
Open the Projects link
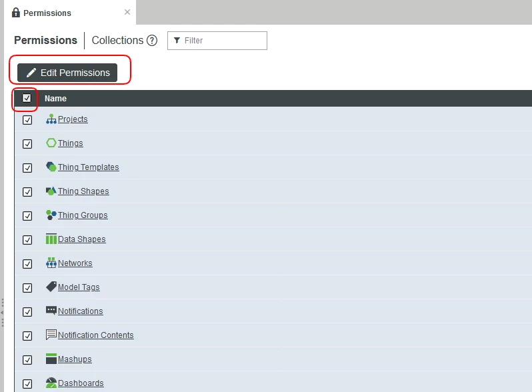[x=73, y=119]
